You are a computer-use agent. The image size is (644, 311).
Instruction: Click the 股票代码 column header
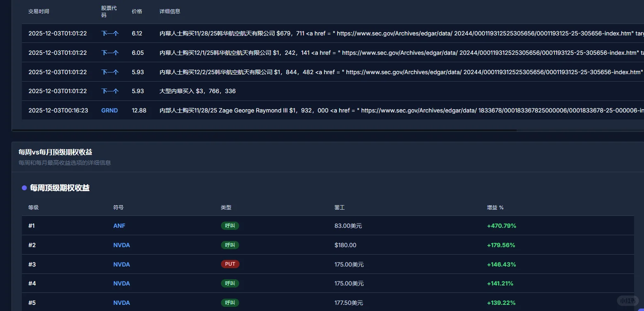coord(109,12)
